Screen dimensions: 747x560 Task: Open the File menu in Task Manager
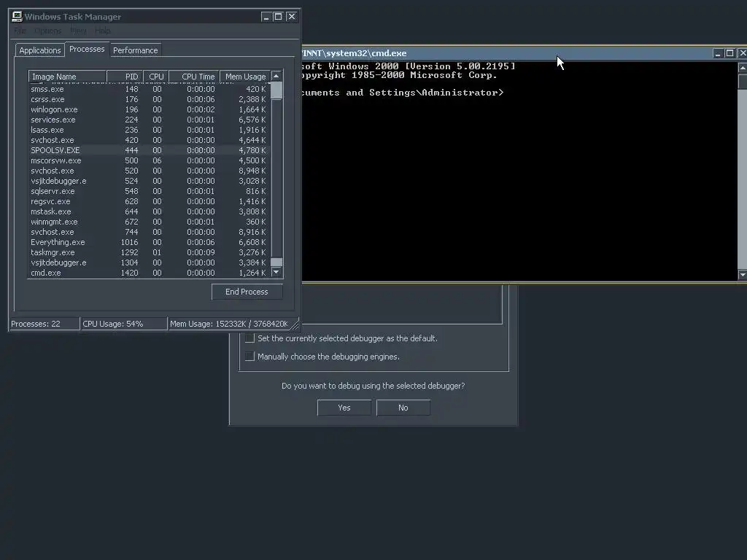coord(20,31)
